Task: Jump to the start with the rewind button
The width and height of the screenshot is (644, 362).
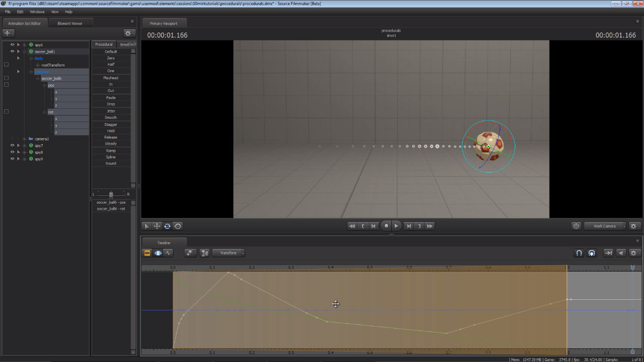Action: point(352,226)
